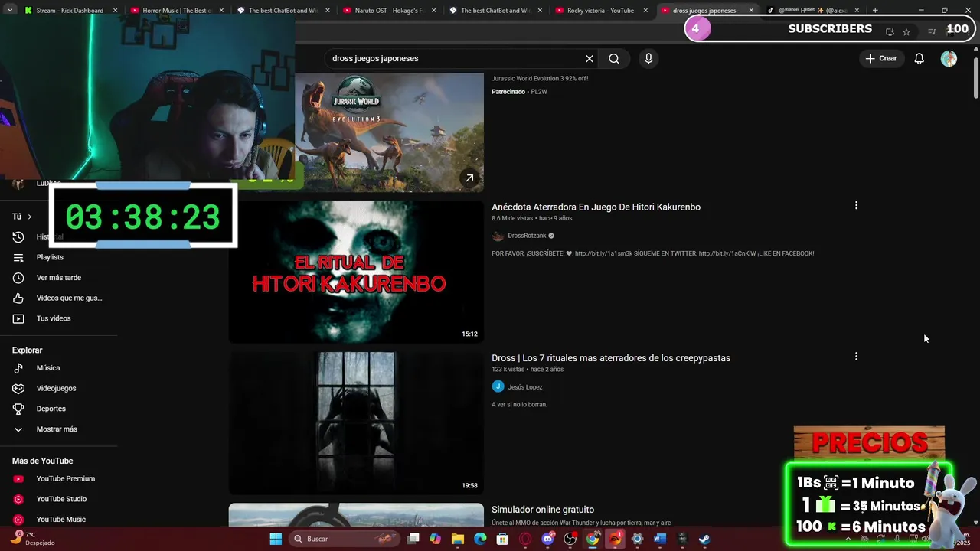The image size is (980, 551).
Task: Open Microsoft Word from the taskbar
Action: [x=660, y=539]
